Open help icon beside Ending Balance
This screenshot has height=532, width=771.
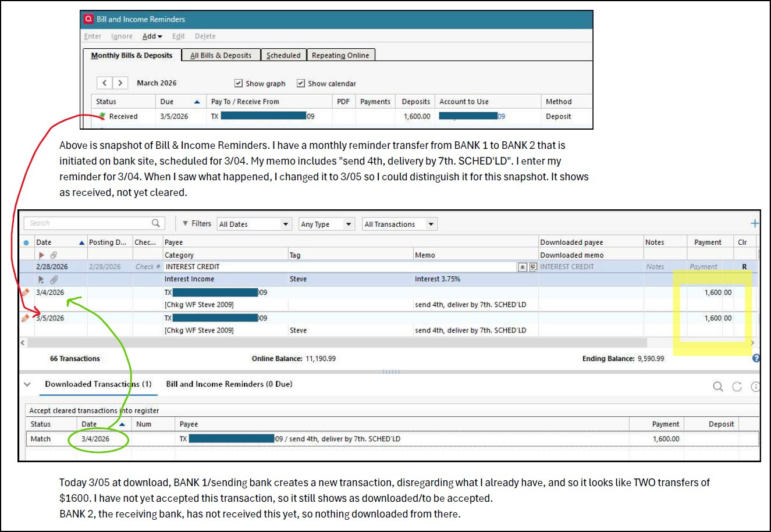pos(756,359)
